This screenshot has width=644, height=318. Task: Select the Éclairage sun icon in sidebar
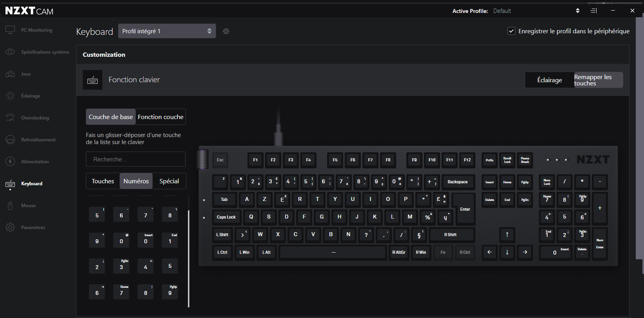[10, 96]
